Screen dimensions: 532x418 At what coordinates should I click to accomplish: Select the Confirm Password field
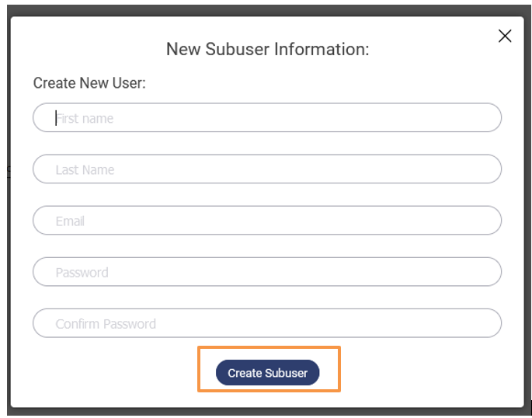[267, 323]
